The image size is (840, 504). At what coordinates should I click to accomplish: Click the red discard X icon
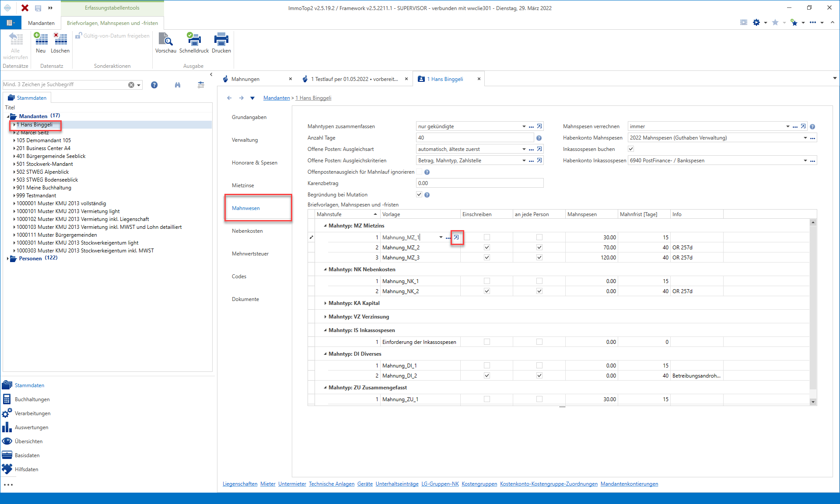25,8
